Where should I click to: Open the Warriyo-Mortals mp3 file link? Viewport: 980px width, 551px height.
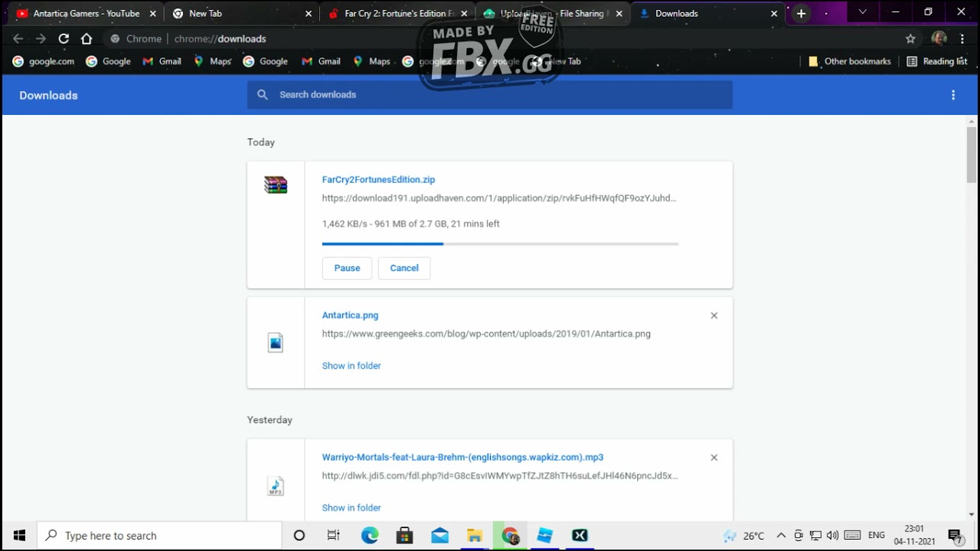point(462,458)
